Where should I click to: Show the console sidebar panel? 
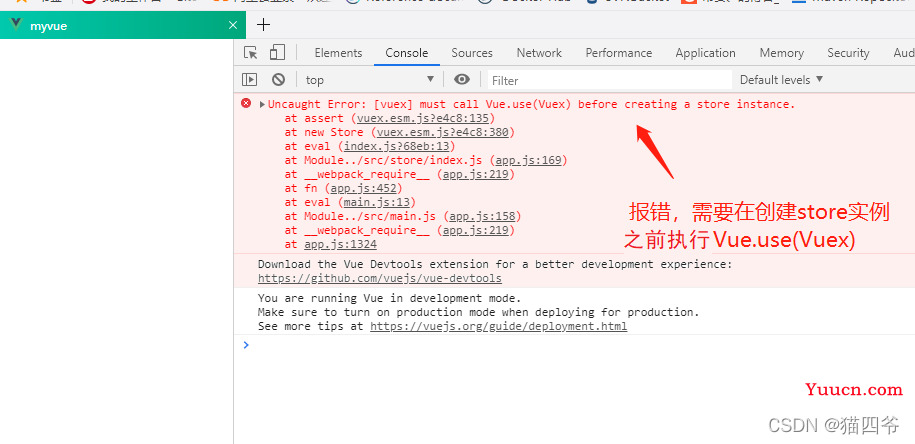250,79
